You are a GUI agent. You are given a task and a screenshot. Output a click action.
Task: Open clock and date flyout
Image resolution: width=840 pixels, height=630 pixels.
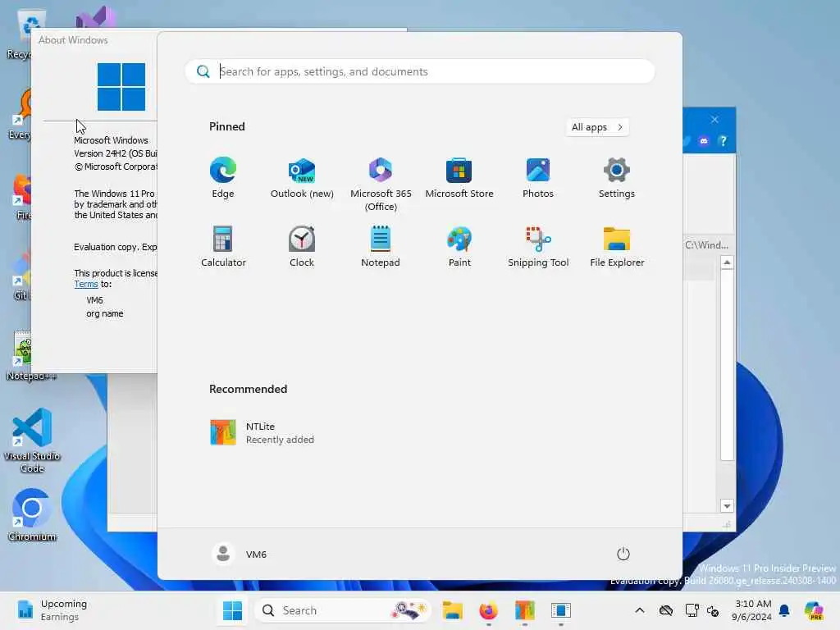[x=752, y=610]
